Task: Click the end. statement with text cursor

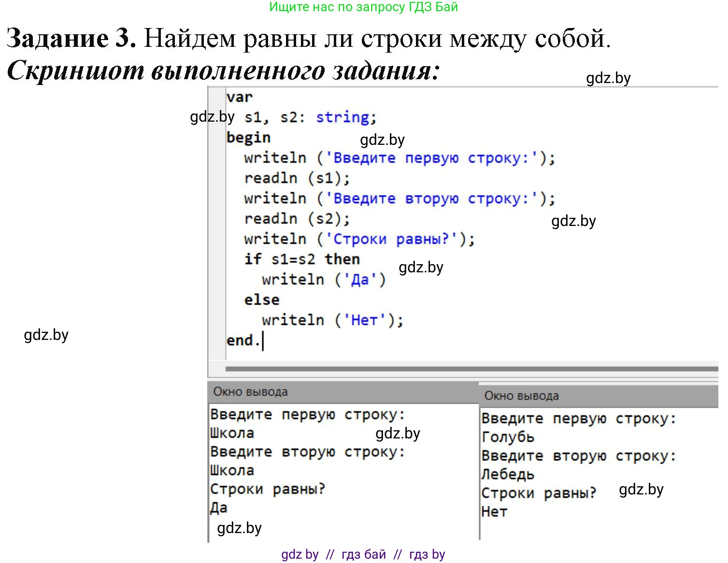Action: 243,340
